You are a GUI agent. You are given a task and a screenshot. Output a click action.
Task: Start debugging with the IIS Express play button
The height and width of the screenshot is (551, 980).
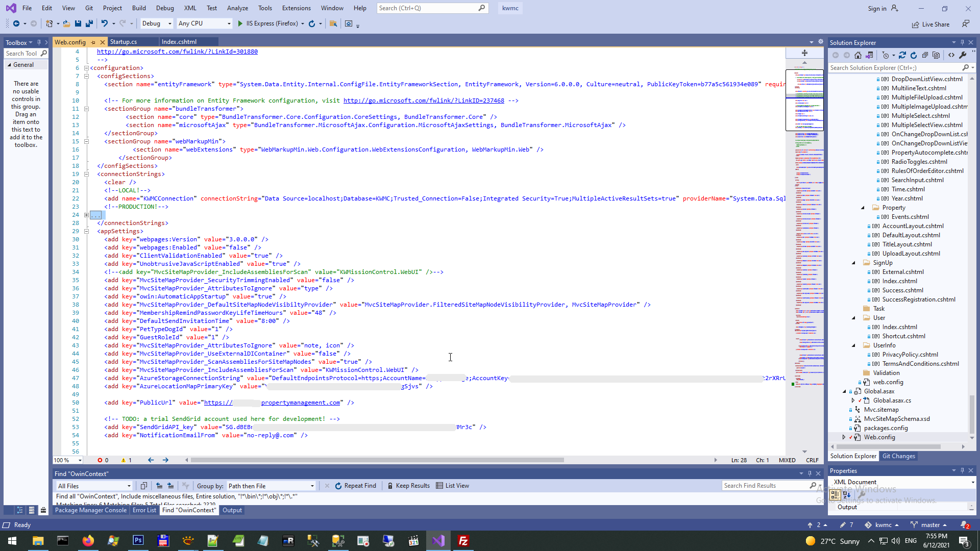tap(240, 23)
